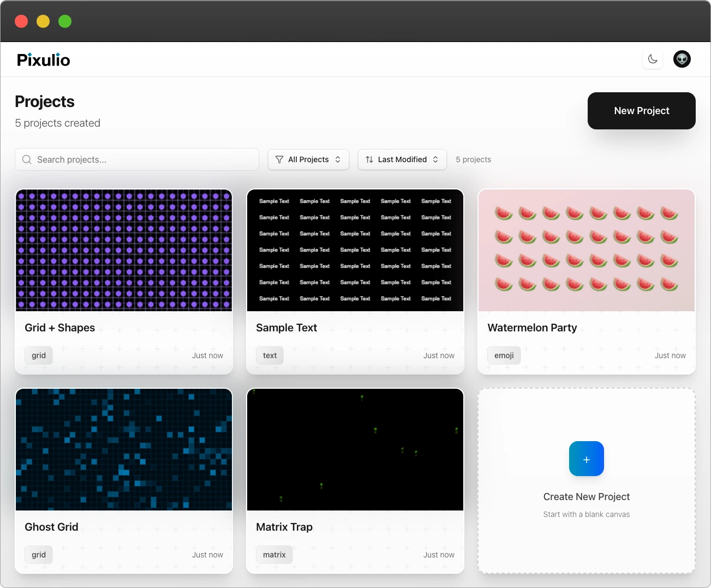Open the user avatar menu
The width and height of the screenshot is (711, 588).
click(682, 59)
